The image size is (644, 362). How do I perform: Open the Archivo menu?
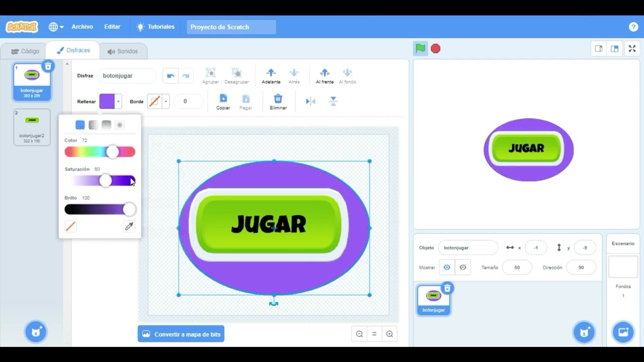point(82,27)
